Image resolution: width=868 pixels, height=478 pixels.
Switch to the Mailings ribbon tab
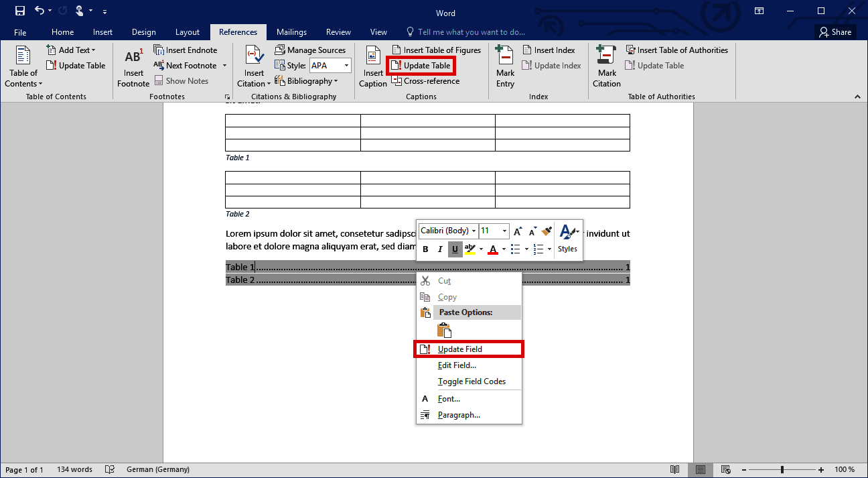coord(291,32)
